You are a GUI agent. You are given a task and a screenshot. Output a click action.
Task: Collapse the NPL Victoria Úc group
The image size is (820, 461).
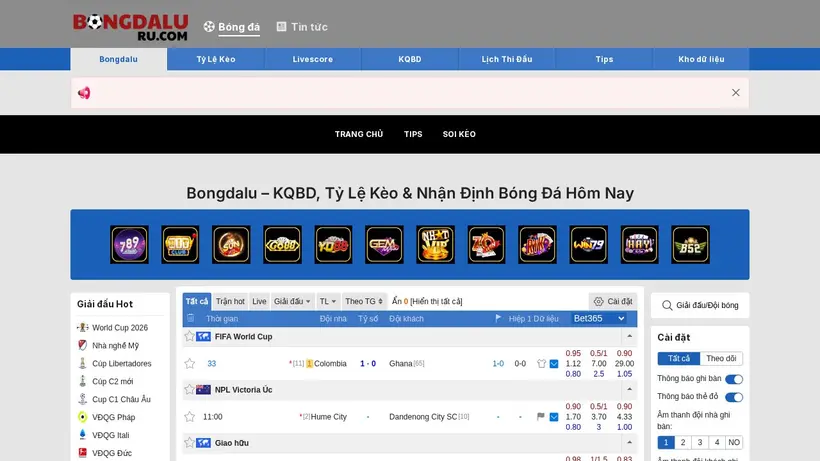coord(630,389)
